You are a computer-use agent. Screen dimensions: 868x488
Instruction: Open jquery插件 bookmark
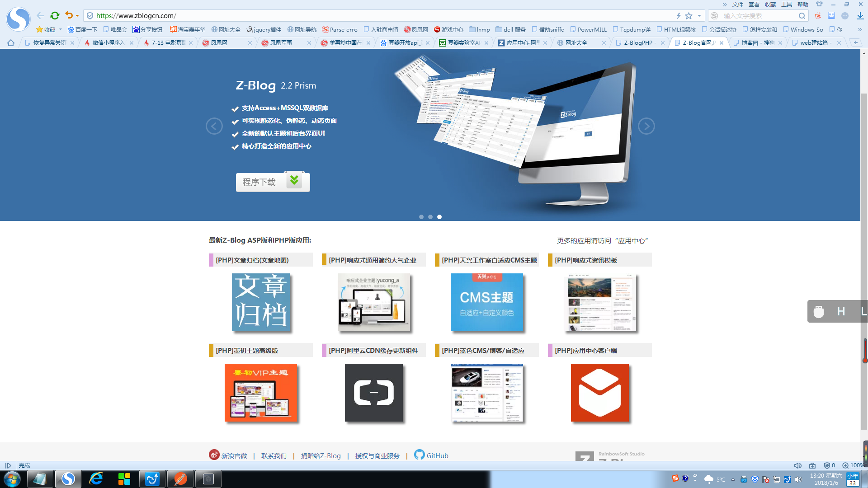point(264,29)
